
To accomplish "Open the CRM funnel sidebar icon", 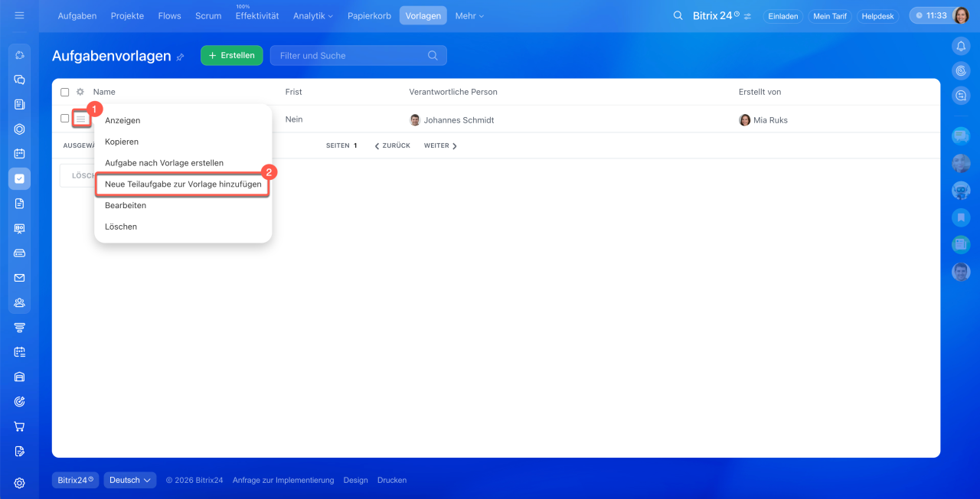I will 19,328.
